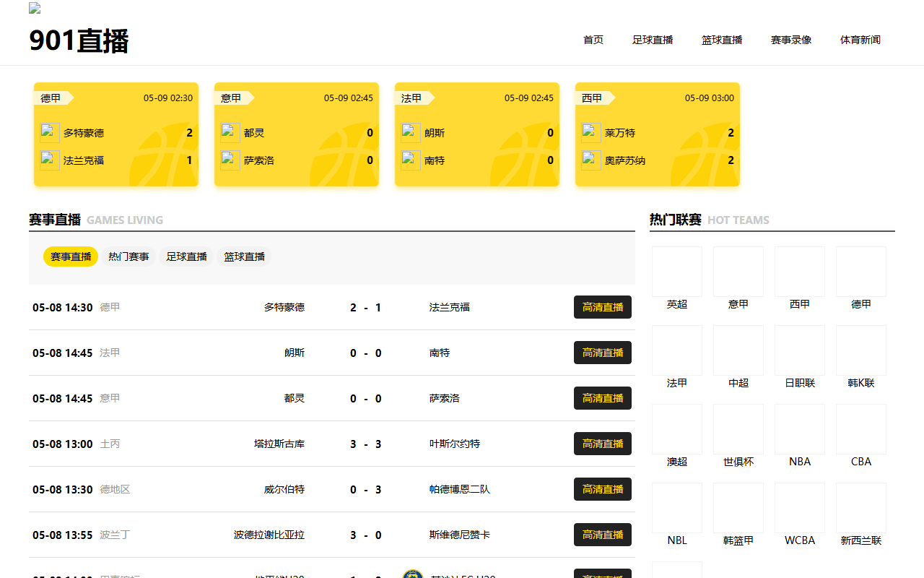This screenshot has width=924, height=578.
Task: Switch to the 足球直播 filter tab
Action: click(186, 256)
